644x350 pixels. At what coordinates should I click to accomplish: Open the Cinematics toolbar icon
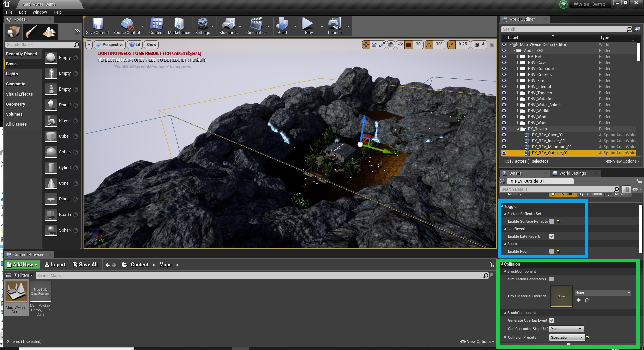256,26
